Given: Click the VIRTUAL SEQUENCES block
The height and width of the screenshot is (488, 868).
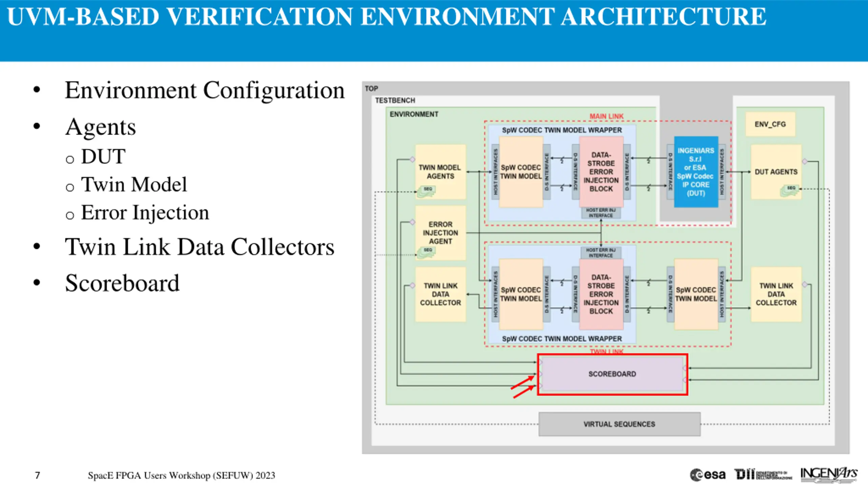Looking at the screenshot, I should [619, 424].
